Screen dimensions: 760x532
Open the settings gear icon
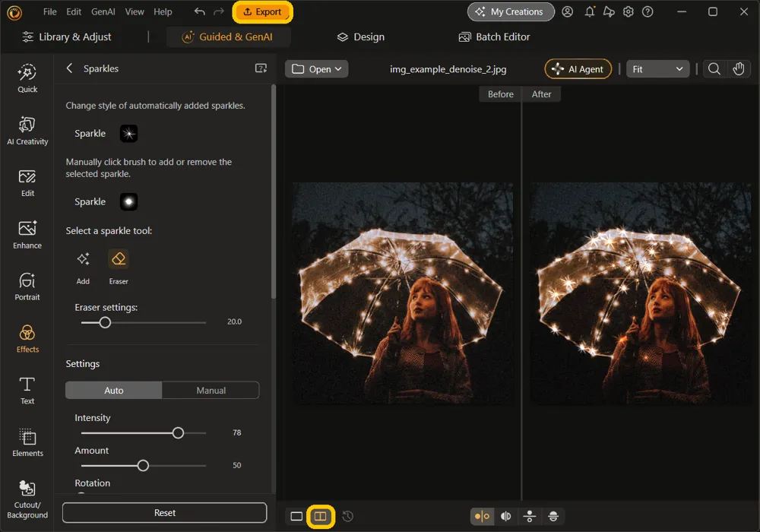coord(629,11)
